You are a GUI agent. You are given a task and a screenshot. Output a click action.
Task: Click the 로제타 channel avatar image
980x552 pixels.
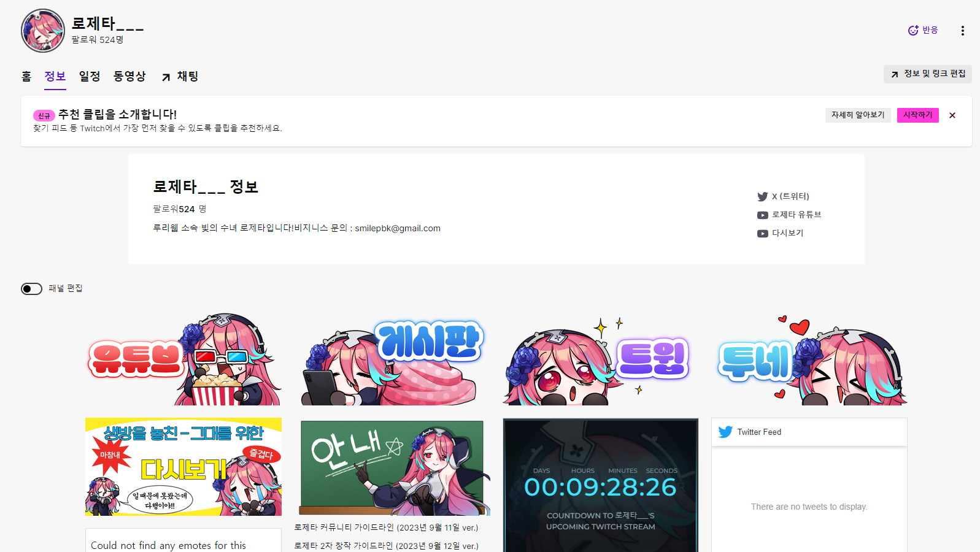[43, 31]
